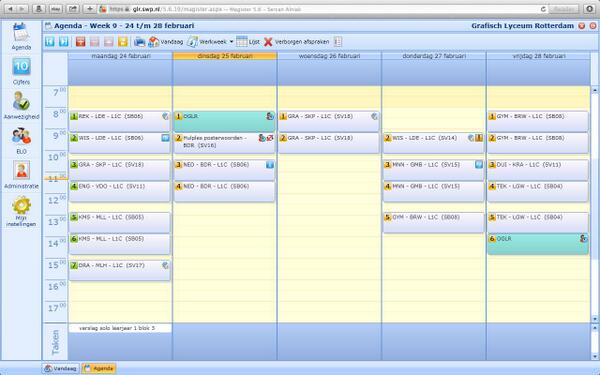Viewport: 600px width, 375px height.
Task: Select maandag 24 februari header
Action: [121, 56]
